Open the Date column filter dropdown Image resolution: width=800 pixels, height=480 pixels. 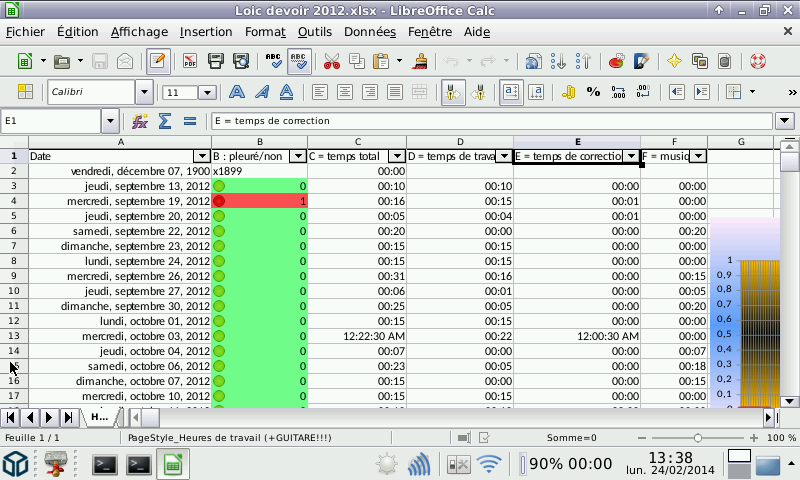(x=203, y=156)
